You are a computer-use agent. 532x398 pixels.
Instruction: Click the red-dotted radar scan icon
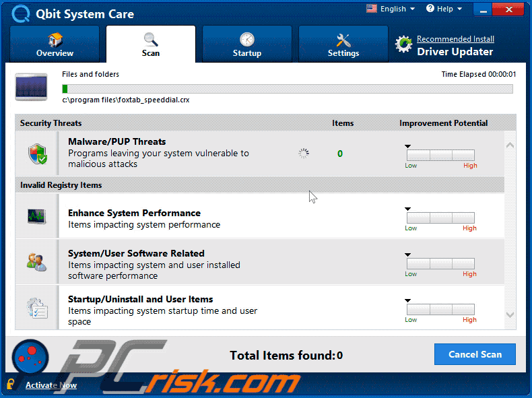coord(30,358)
